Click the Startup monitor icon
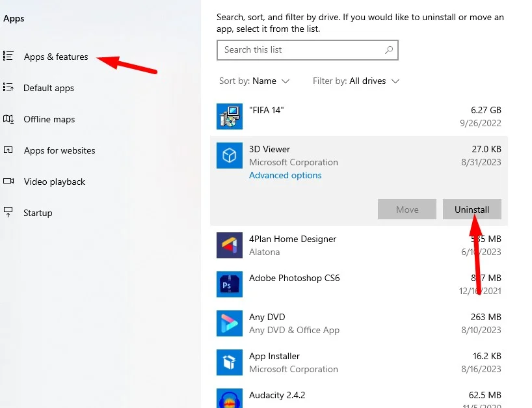532x408 pixels. click(x=9, y=213)
